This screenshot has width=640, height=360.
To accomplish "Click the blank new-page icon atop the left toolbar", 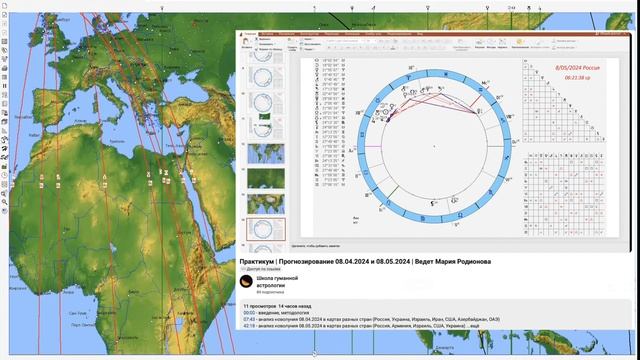I will (5, 6).
